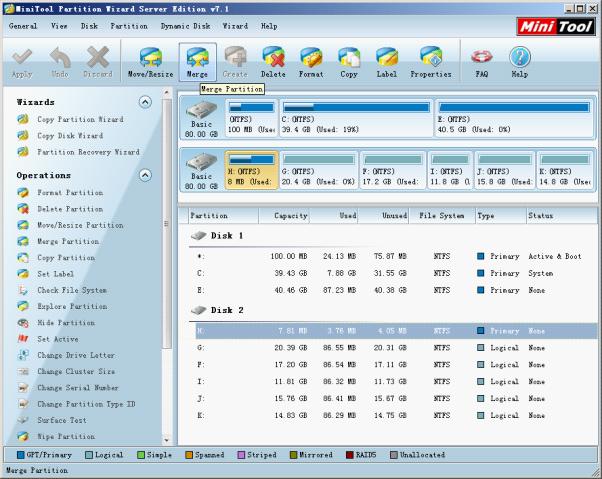Choose Move/Resize Partition in Operations

coord(71,225)
